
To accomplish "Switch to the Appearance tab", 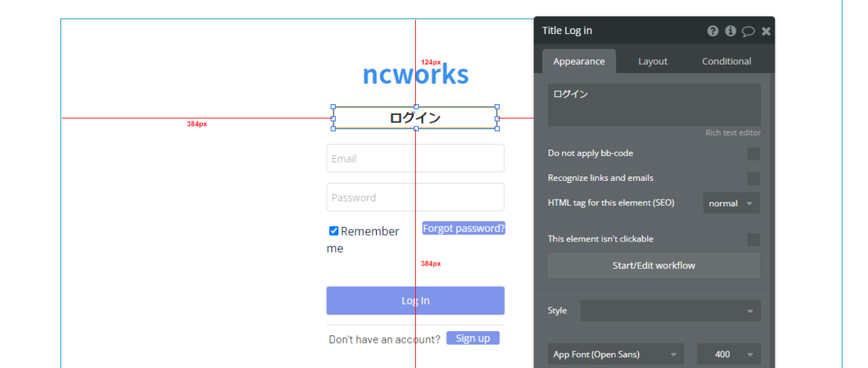I will [x=579, y=61].
